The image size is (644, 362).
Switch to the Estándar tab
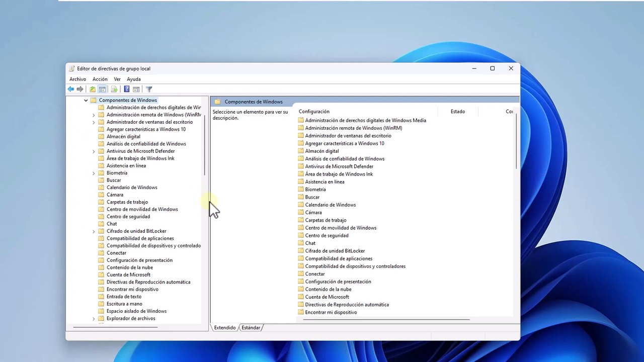pyautogui.click(x=251, y=328)
